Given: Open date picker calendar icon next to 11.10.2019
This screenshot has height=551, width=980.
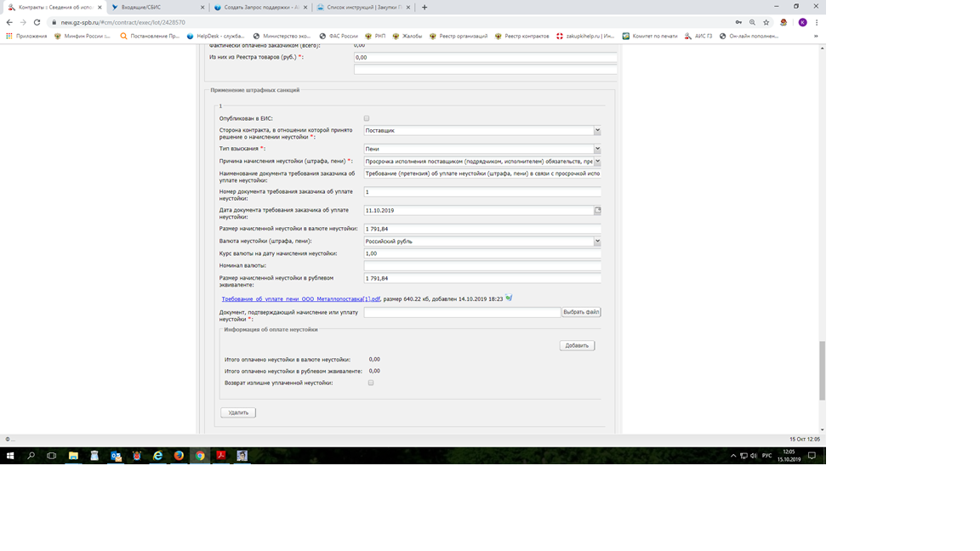Looking at the screenshot, I should (597, 211).
